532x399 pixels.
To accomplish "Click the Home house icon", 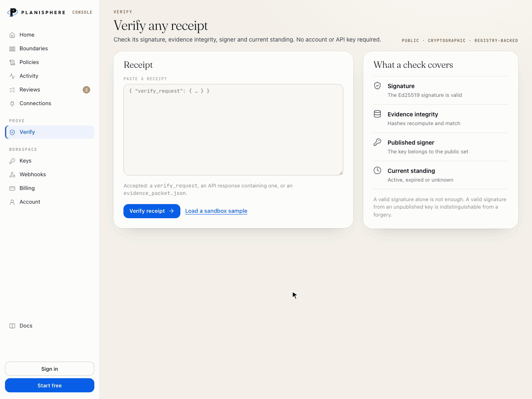I will [12, 35].
